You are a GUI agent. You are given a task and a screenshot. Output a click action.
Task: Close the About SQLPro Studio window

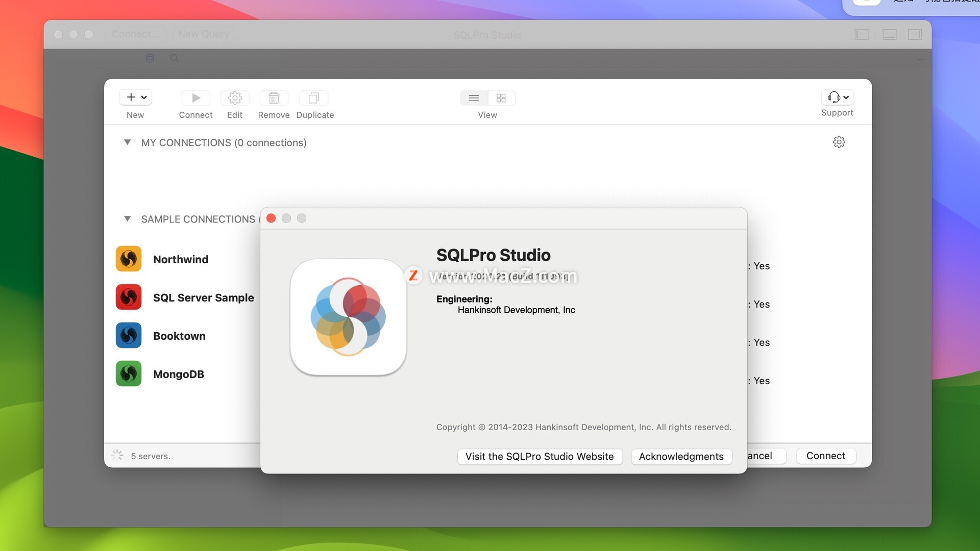[x=271, y=218]
